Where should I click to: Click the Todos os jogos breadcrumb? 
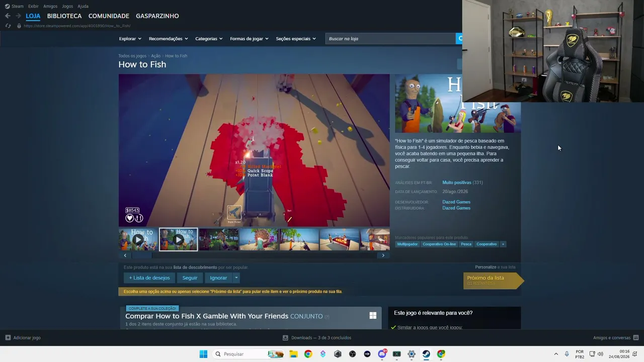pos(132,56)
